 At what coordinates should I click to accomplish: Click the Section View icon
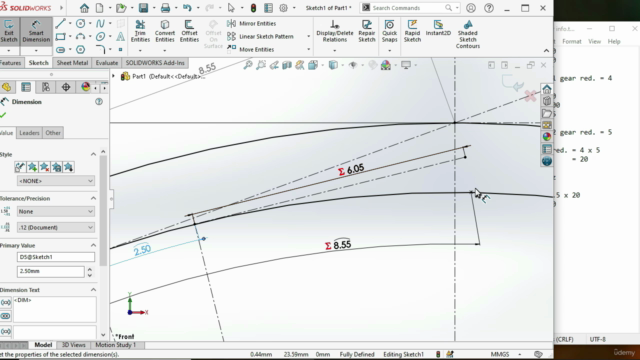287,65
